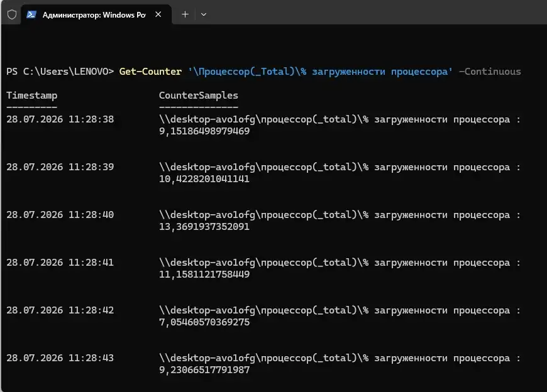Click the counter path line for 11:28:40
The image size is (547, 392).
[340, 215]
